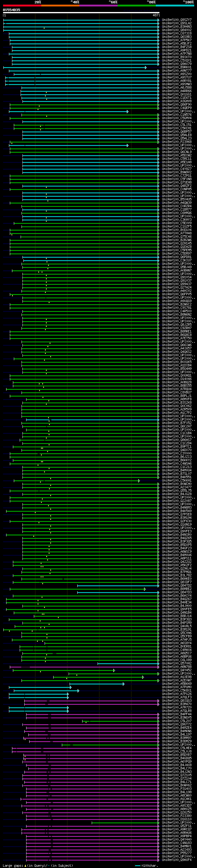Open hit UniRef100_C5K8X1
This screenshot has height=868, width=197.
pyautogui.click(x=177, y=690)
